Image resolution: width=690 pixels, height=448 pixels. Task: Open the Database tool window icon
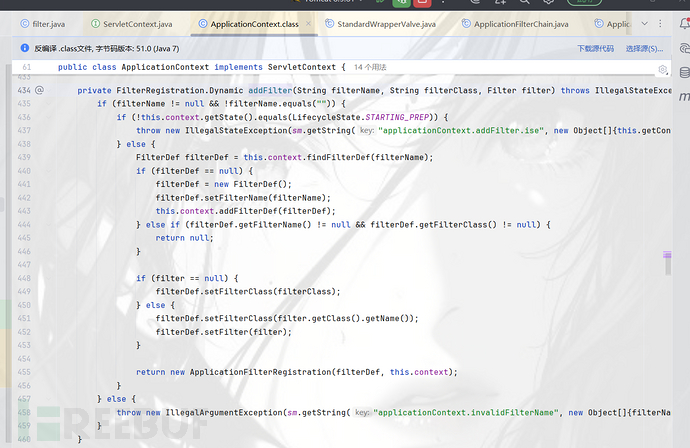click(683, 72)
